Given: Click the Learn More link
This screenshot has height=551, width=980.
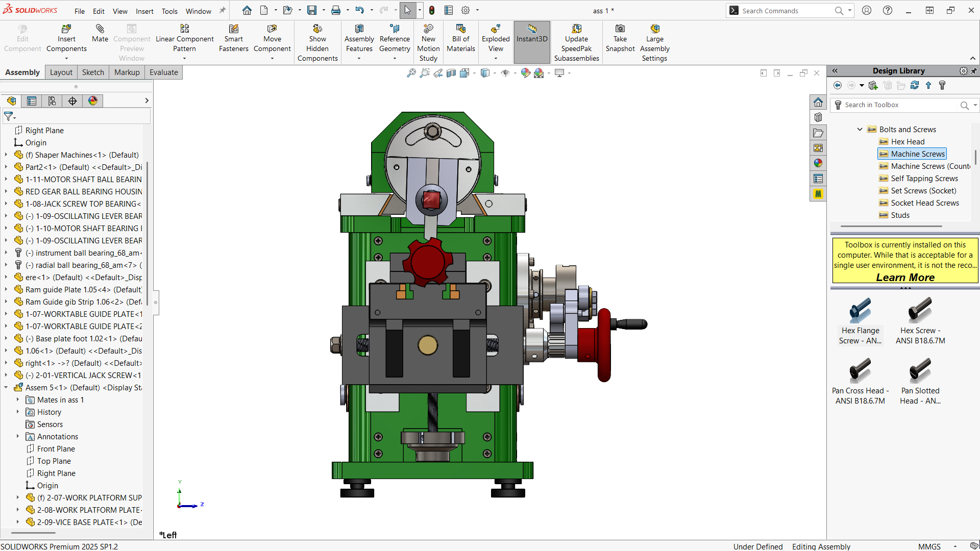Looking at the screenshot, I should [905, 277].
